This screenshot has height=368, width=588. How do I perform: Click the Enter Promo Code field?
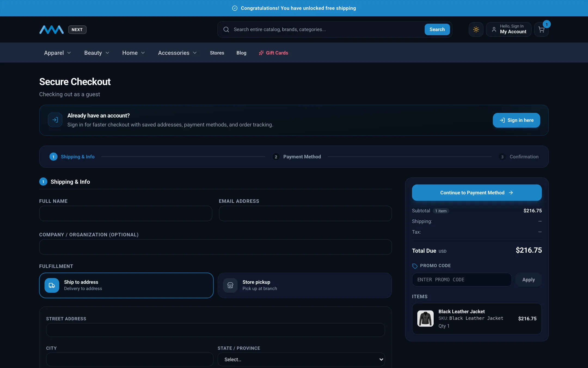point(462,280)
